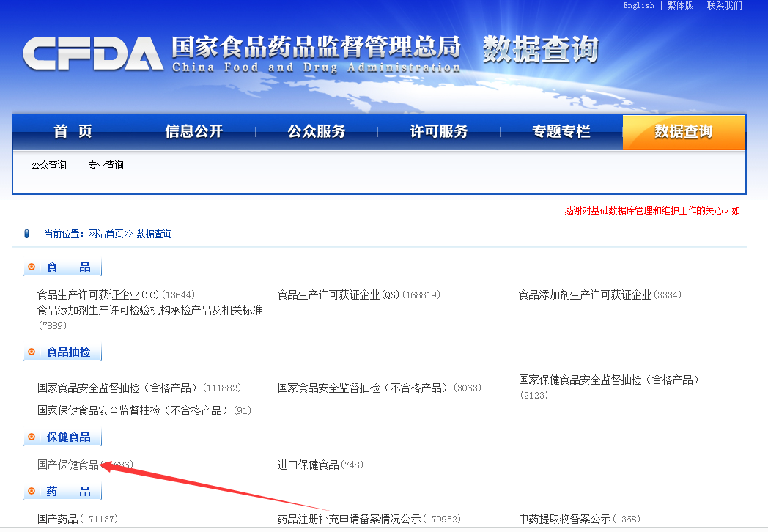Switch the site to English
768x532 pixels.
(x=639, y=5)
